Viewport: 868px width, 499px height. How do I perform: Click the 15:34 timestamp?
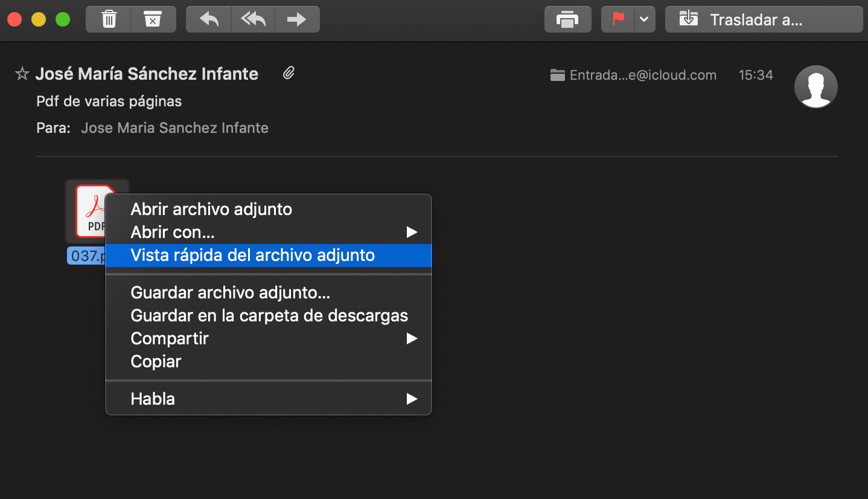[756, 76]
